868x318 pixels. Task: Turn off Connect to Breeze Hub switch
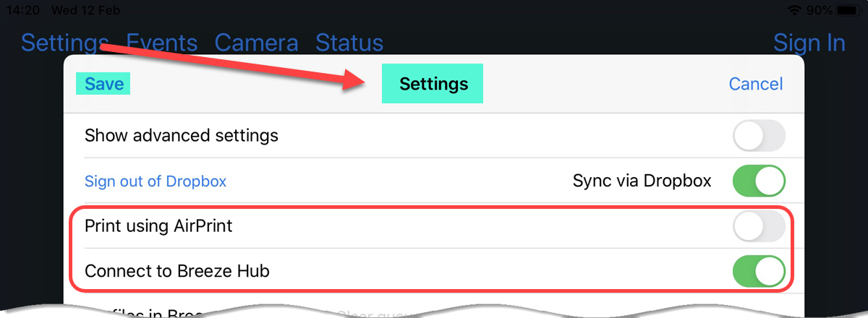coord(759,271)
